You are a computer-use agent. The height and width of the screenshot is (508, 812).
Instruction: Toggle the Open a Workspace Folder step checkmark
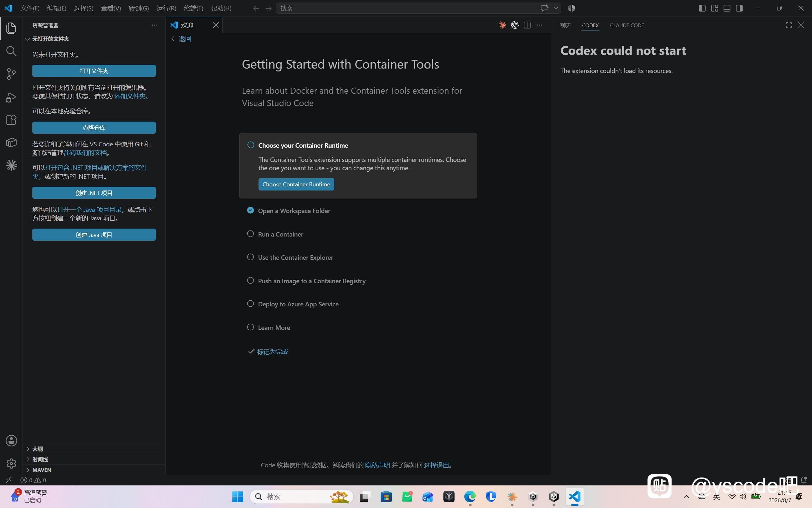click(251, 210)
